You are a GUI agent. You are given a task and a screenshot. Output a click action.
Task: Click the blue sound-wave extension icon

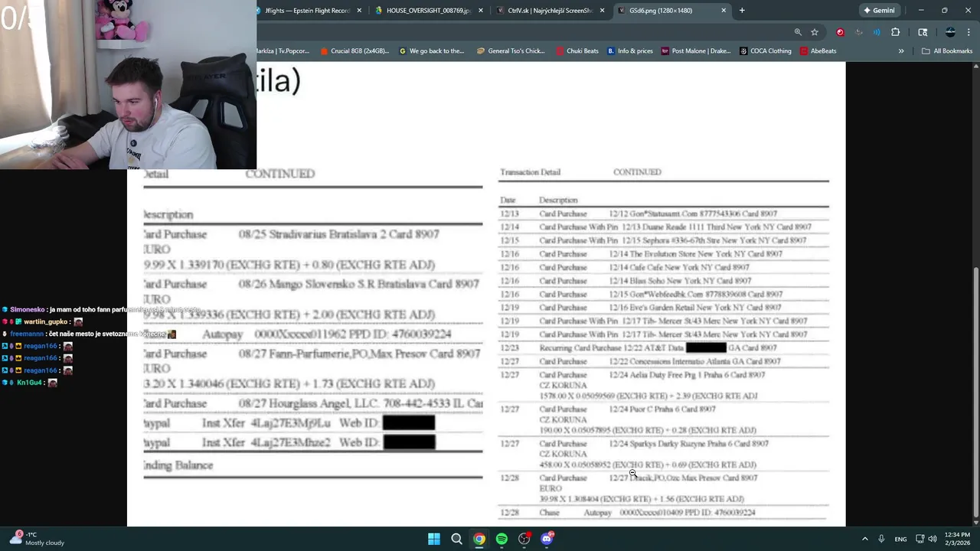[877, 32]
